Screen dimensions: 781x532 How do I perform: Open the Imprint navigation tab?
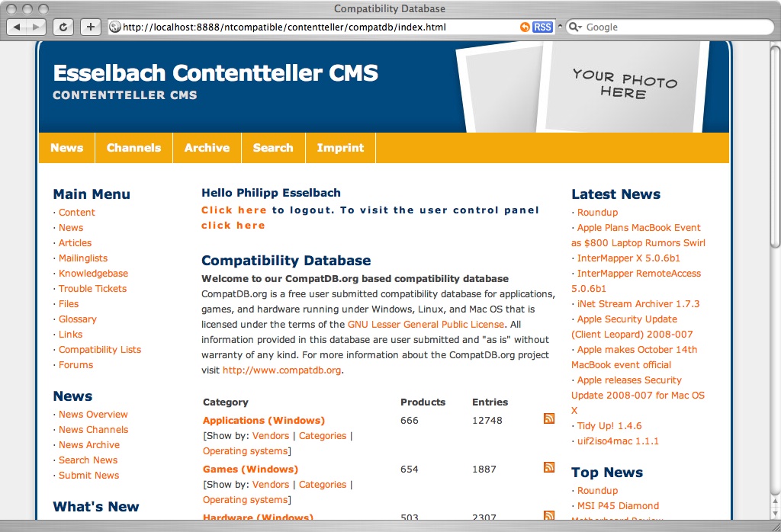pos(340,148)
